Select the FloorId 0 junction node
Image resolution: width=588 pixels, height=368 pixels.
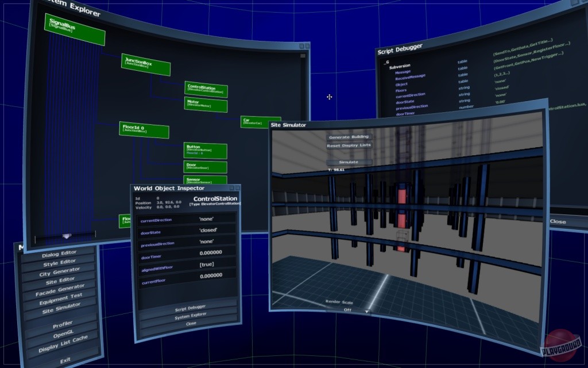click(144, 129)
